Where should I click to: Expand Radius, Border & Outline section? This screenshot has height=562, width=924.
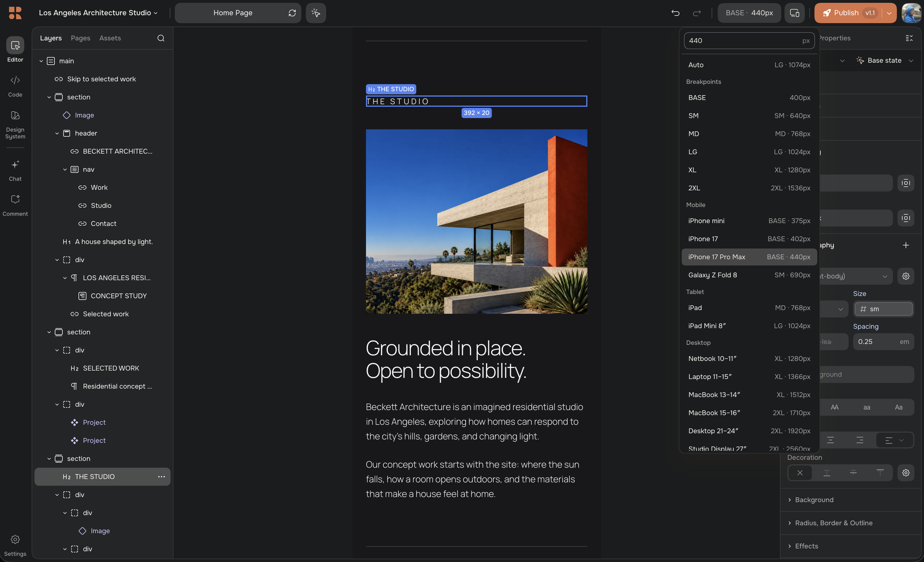click(x=829, y=523)
